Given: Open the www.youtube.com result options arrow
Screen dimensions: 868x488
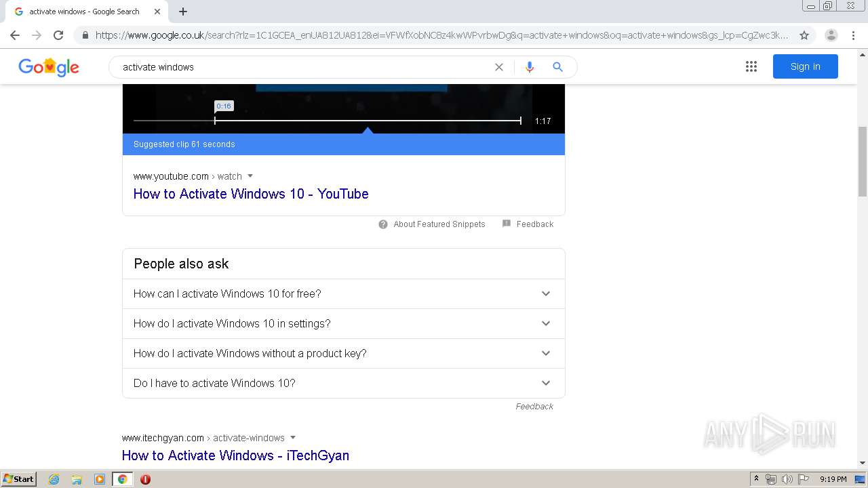Looking at the screenshot, I should point(250,176).
